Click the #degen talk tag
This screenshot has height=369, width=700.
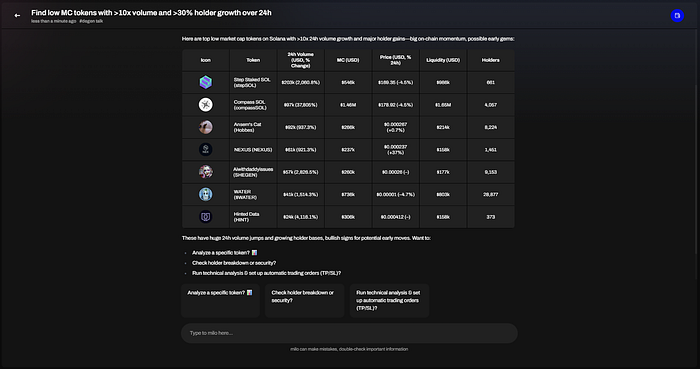pyautogui.click(x=91, y=21)
